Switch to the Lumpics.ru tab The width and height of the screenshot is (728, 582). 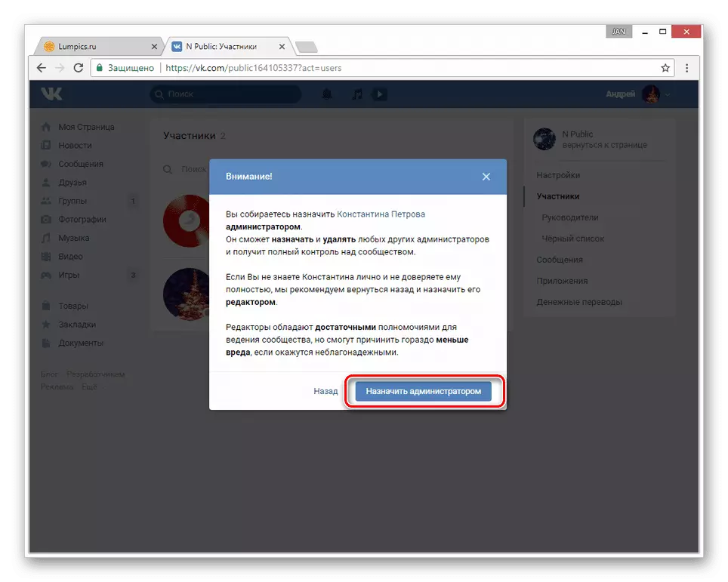(x=99, y=46)
